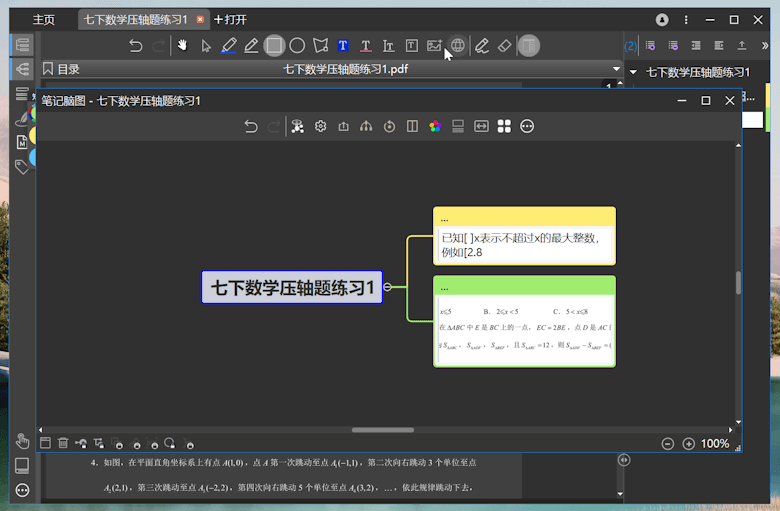780x511 pixels.
Task: Select the green note card header
Action: click(x=524, y=286)
